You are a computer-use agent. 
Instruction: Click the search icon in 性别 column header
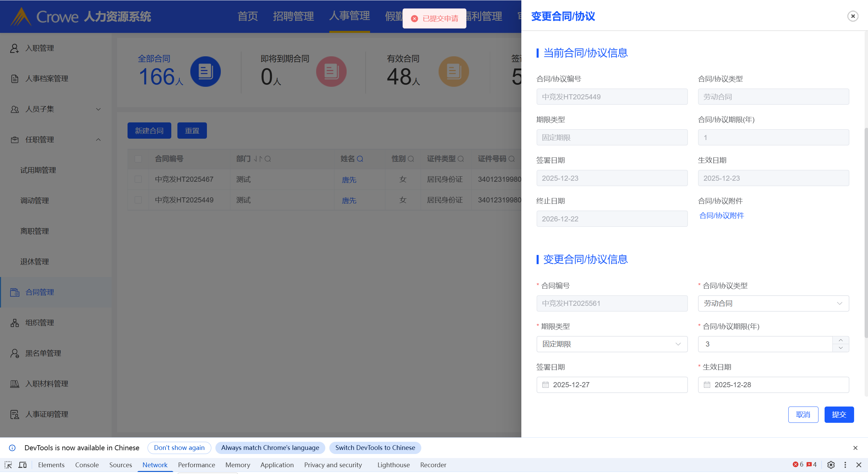pyautogui.click(x=411, y=159)
